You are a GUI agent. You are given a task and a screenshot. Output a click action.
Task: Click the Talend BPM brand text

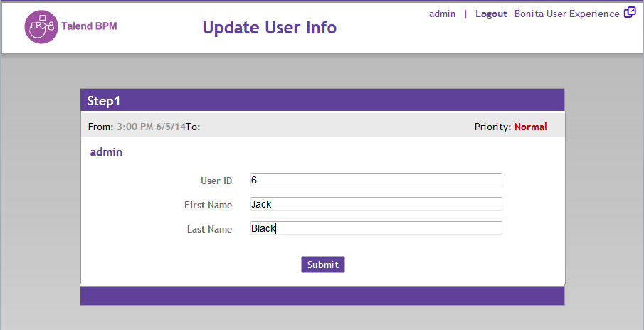tap(89, 26)
